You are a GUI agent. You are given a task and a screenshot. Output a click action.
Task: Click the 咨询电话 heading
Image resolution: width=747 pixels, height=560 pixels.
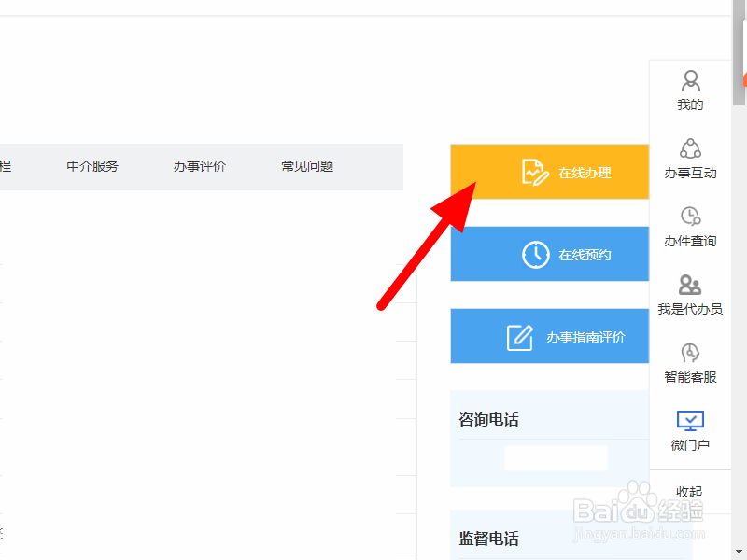click(488, 419)
